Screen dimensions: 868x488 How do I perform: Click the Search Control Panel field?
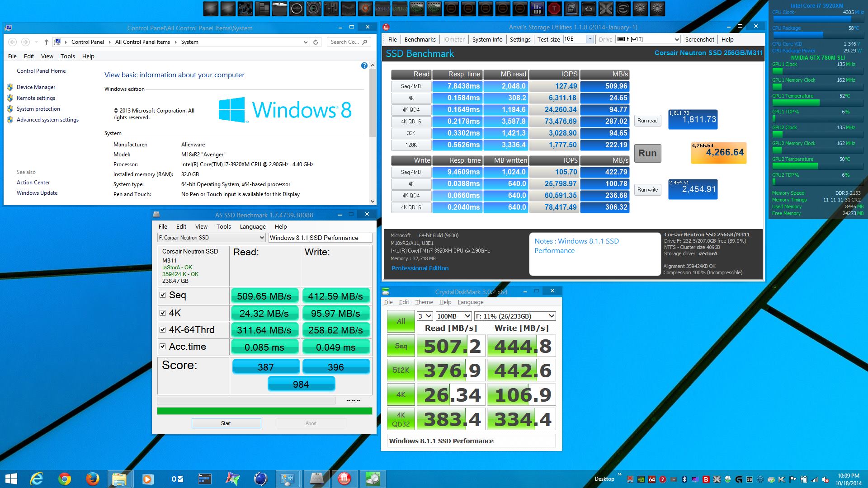click(x=350, y=42)
